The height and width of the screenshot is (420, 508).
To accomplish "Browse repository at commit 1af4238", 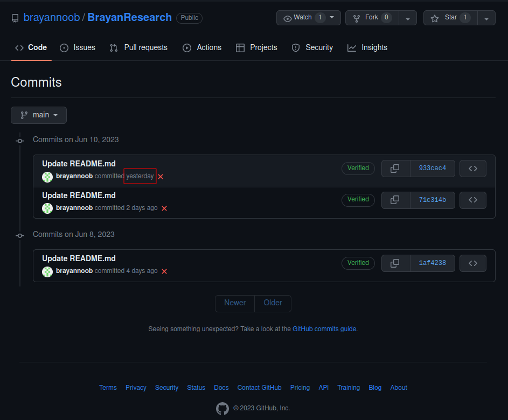I will pos(472,263).
